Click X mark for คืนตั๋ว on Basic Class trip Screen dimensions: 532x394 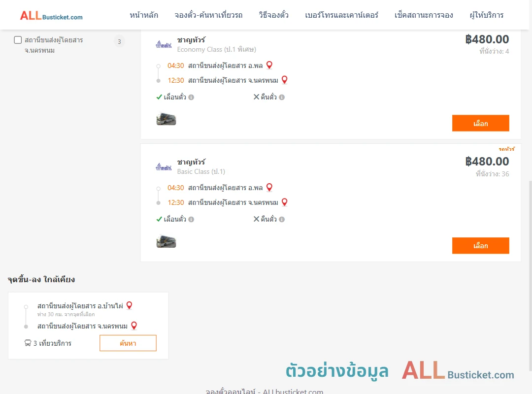(257, 219)
